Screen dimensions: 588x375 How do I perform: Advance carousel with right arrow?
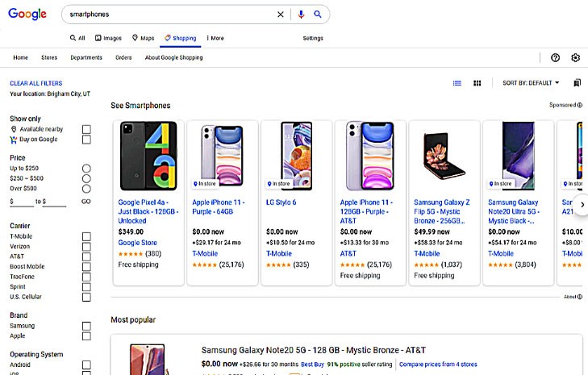pyautogui.click(x=582, y=205)
